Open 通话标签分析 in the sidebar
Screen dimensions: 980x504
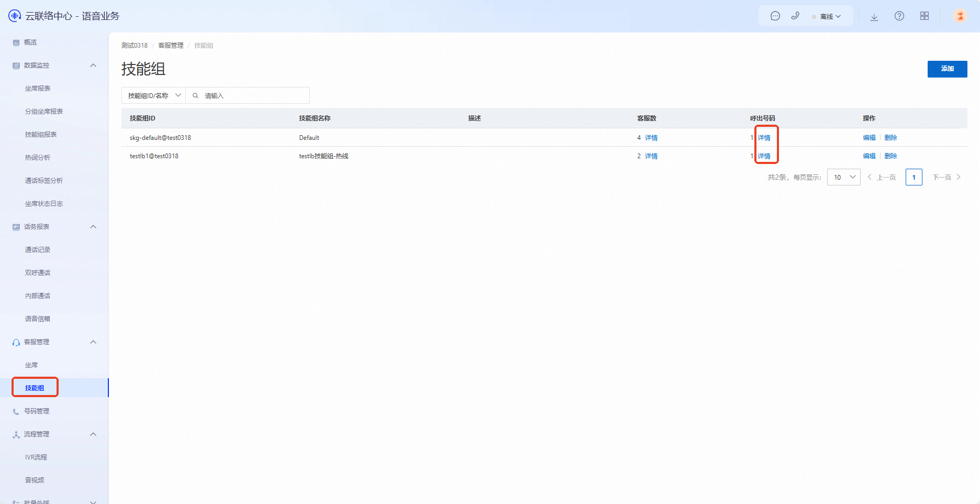pos(44,181)
